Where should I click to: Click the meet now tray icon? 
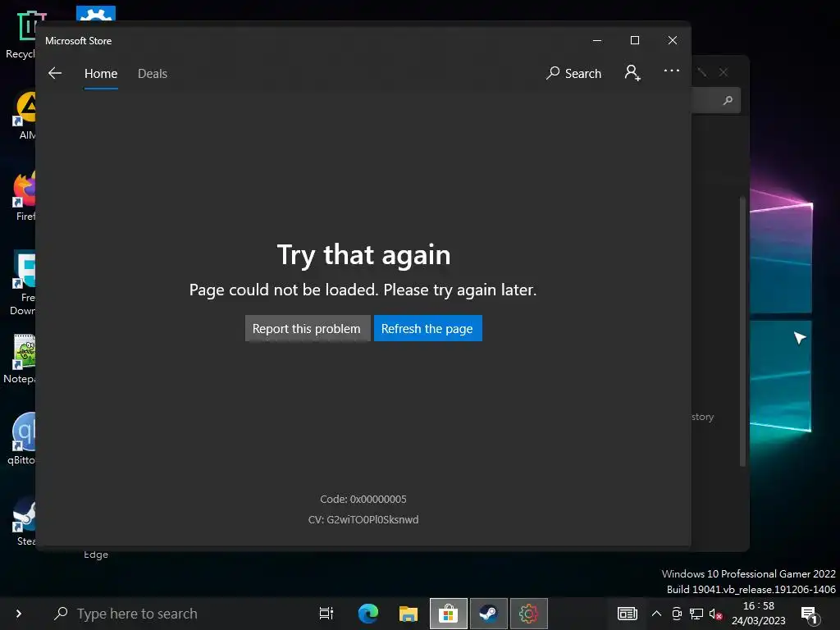[677, 614]
